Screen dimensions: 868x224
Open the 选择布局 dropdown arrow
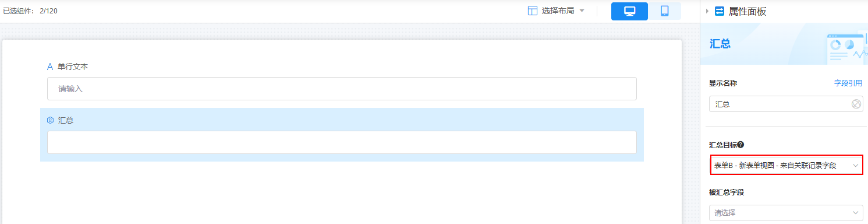[582, 11]
